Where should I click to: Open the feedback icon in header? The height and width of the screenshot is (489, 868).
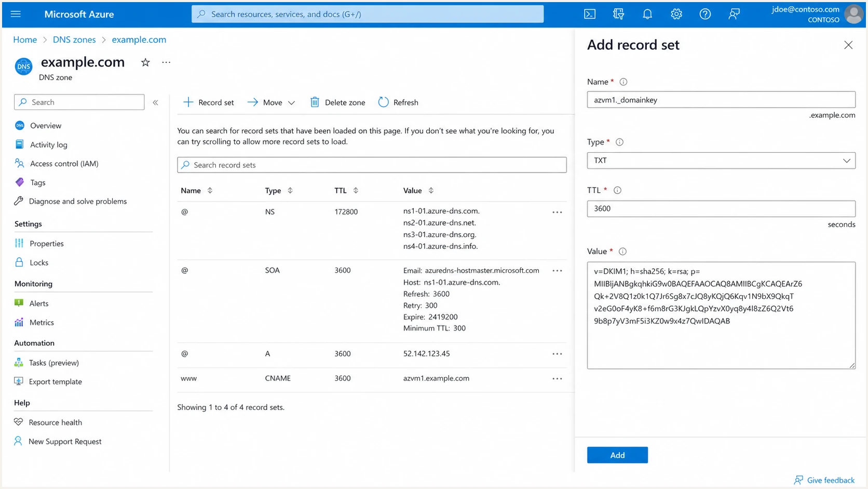[734, 14]
